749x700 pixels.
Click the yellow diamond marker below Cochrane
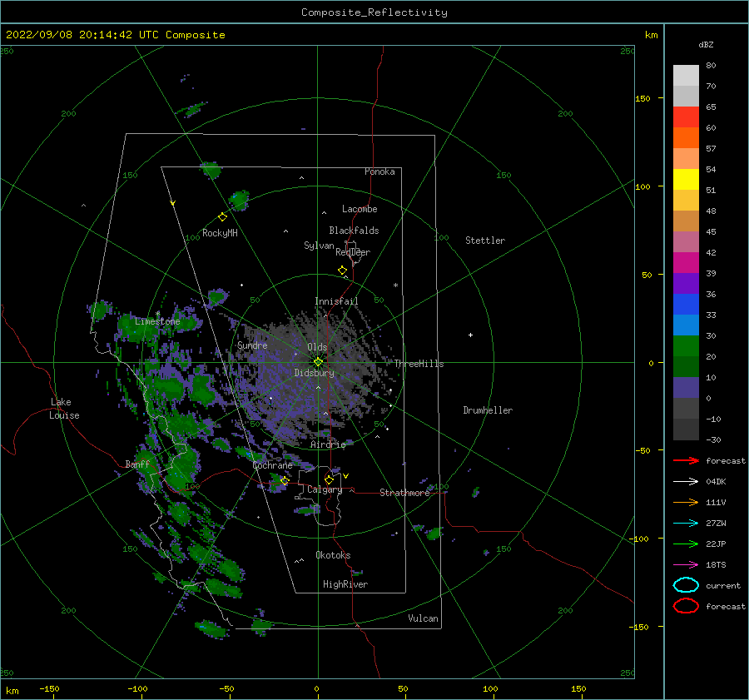285,480
